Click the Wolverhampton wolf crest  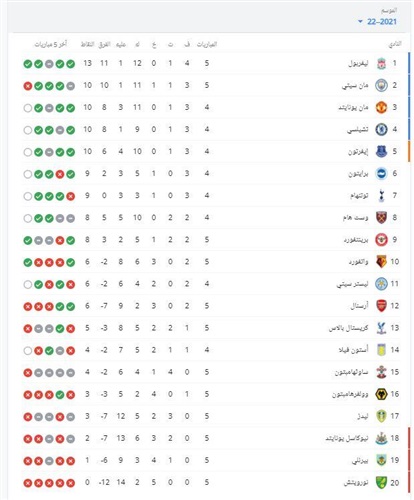[x=381, y=394]
